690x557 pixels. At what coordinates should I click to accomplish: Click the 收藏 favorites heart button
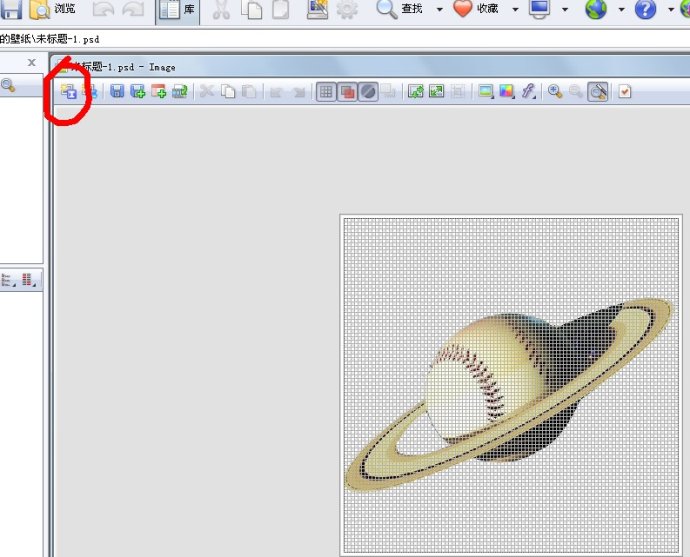coord(476,9)
